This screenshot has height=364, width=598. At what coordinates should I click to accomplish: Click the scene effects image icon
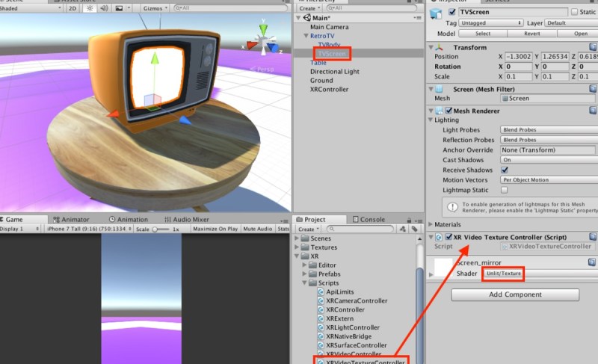[119, 8]
